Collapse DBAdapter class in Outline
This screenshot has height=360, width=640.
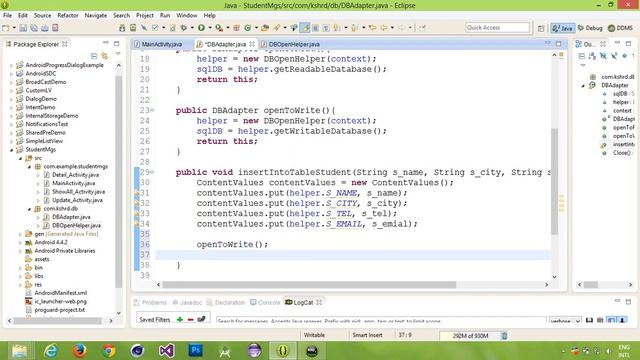point(583,85)
